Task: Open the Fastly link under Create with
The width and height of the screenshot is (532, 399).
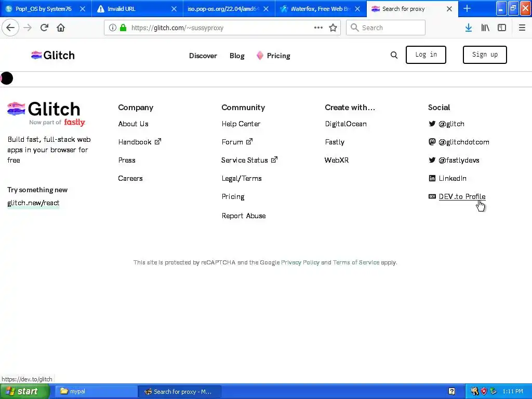Action: (x=335, y=142)
